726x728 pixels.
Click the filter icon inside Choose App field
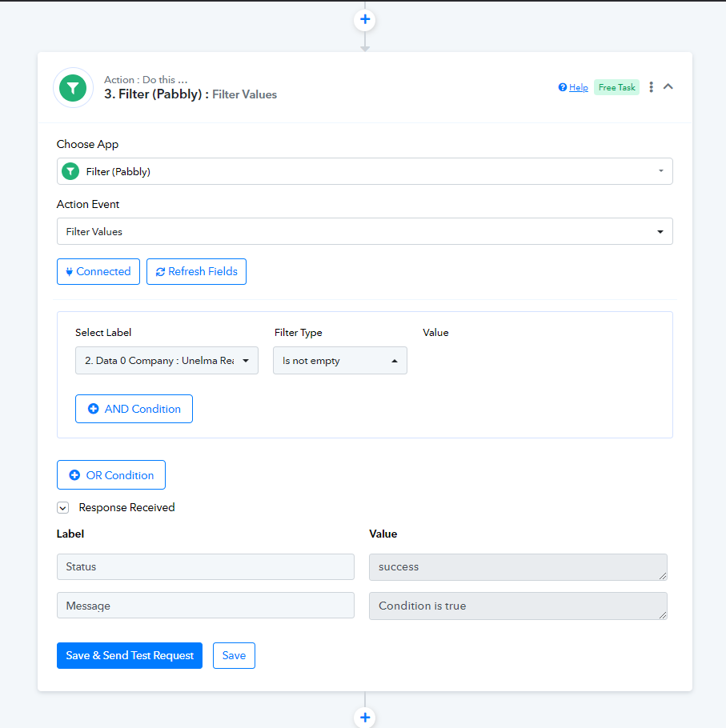[x=70, y=171]
